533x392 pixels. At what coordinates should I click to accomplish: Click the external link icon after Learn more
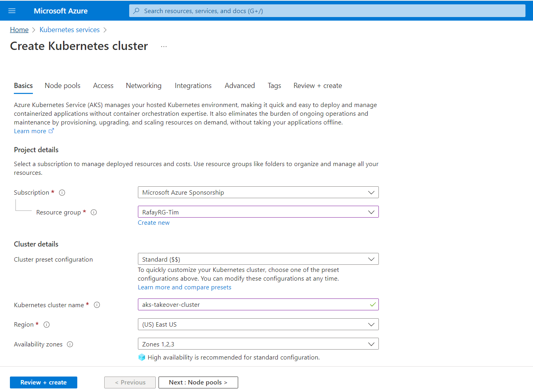point(51,131)
